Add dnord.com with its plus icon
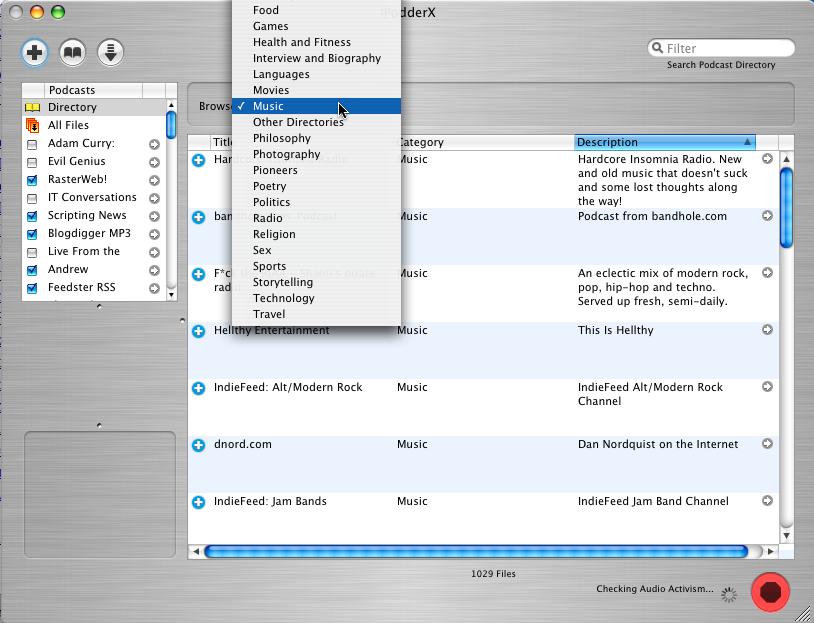 tap(198, 445)
